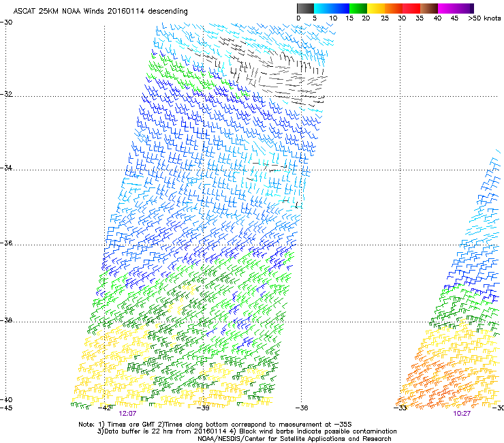Click the brown 35-40 knots legend swatch
This screenshot has height=443, width=504.
(429, 8)
